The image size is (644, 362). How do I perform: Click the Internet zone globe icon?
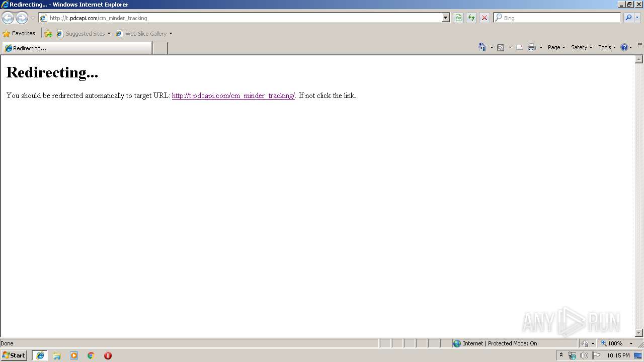[457, 343]
